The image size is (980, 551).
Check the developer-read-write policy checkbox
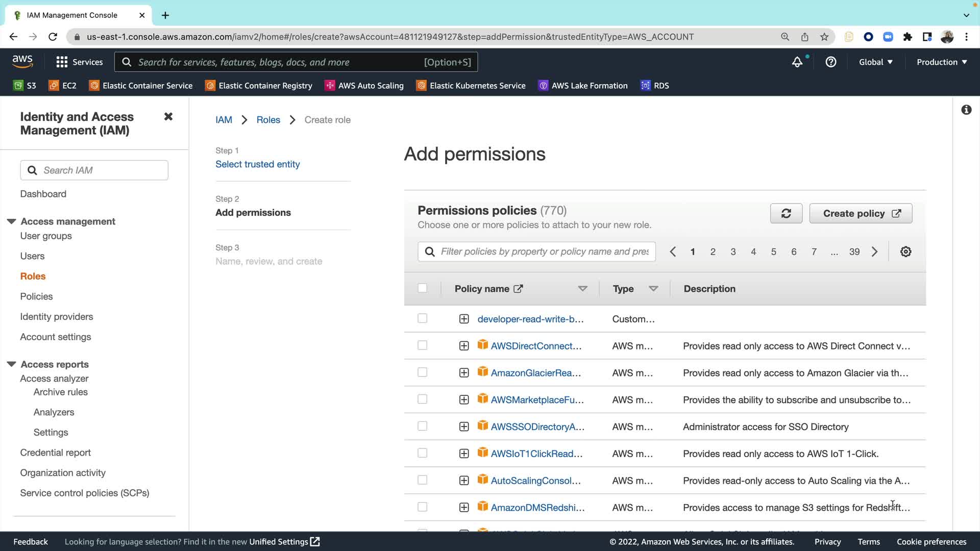[422, 318]
